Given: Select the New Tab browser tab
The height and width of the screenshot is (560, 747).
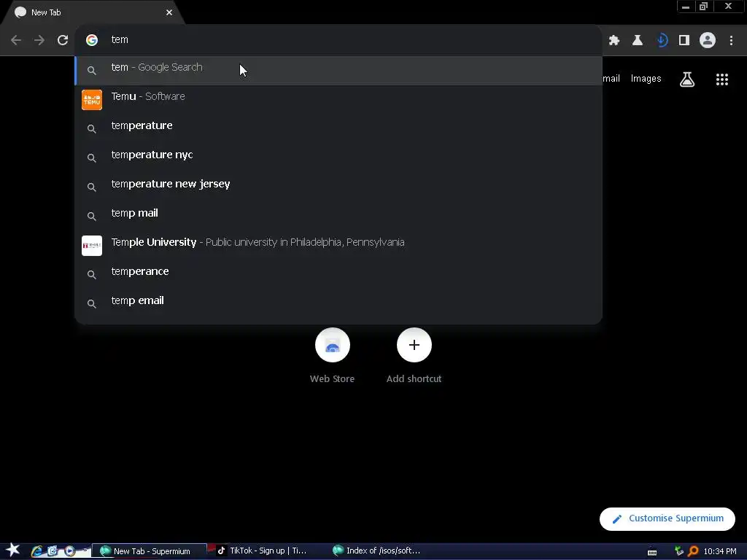Looking at the screenshot, I should coord(93,12).
